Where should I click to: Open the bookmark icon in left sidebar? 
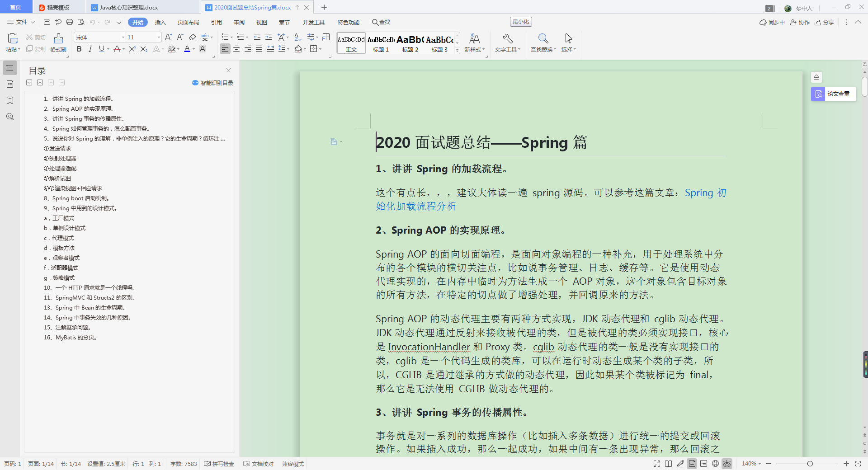click(10, 100)
